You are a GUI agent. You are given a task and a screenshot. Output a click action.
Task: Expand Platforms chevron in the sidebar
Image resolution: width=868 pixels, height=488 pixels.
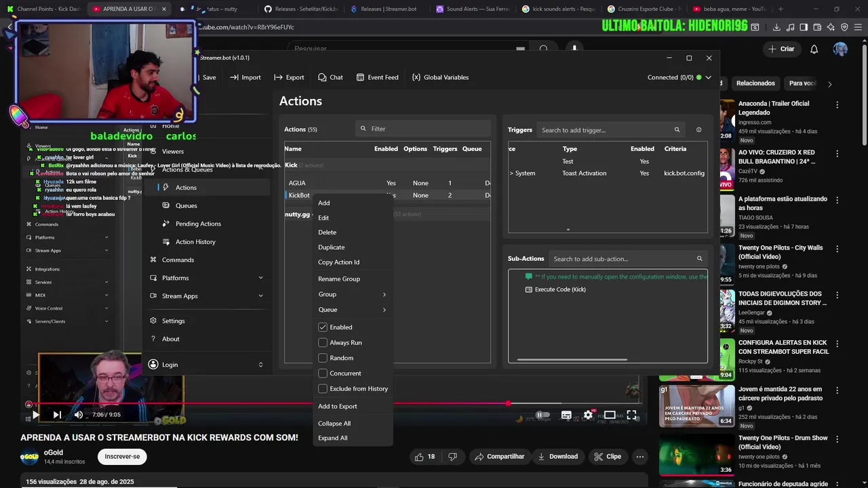tap(260, 278)
